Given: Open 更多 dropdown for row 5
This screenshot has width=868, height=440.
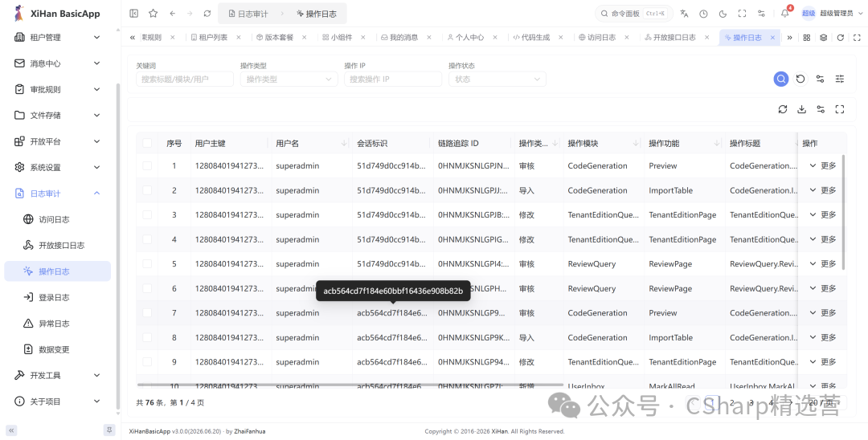Looking at the screenshot, I should [823, 263].
